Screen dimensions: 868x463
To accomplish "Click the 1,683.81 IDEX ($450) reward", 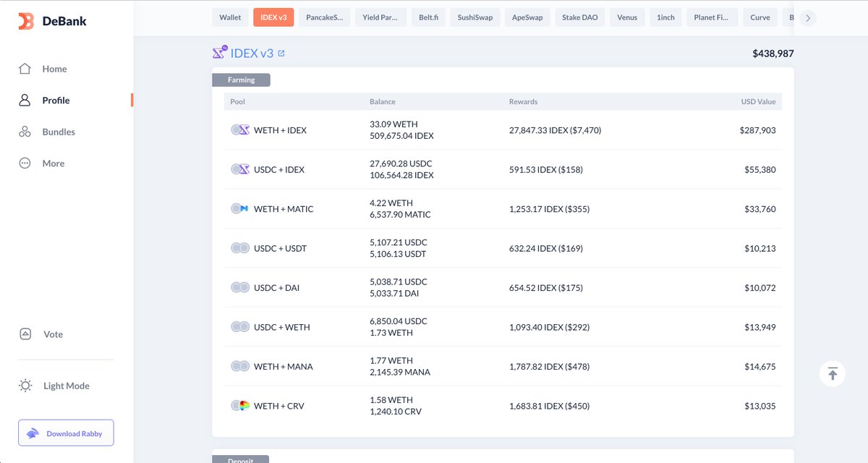I will (x=549, y=406).
